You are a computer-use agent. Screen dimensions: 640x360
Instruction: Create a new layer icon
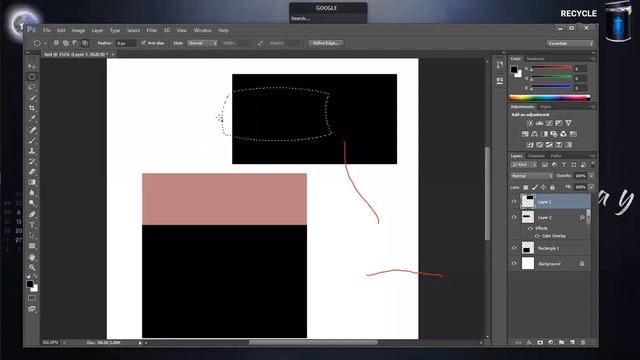coord(572,342)
